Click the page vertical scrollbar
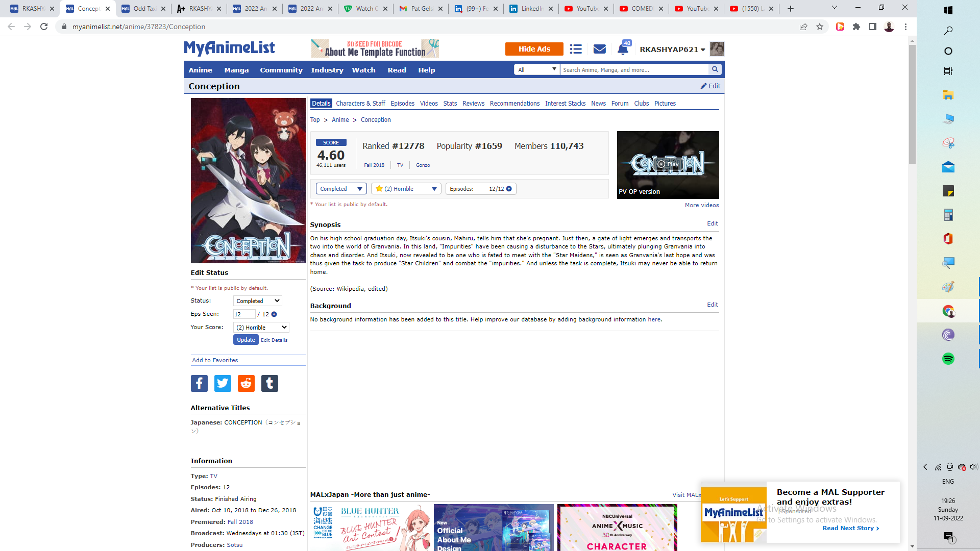Viewport: 980px width, 551px height. [x=912, y=105]
